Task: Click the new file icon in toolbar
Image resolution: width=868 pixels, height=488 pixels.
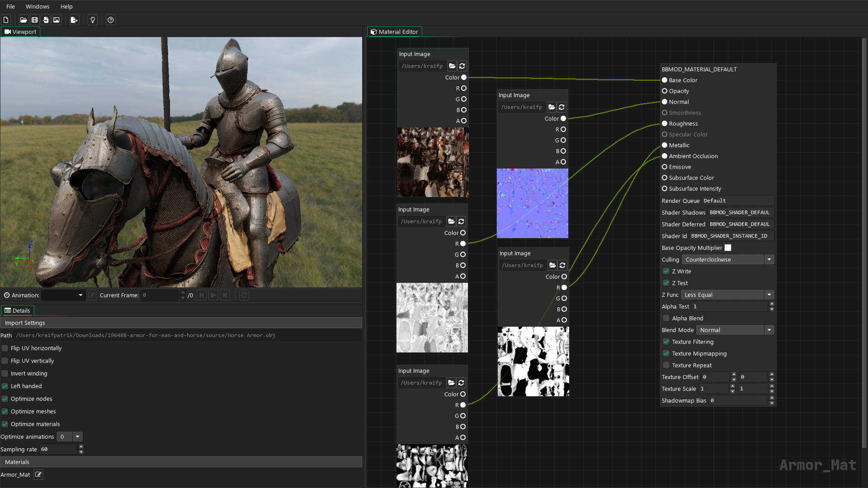Action: (x=6, y=20)
